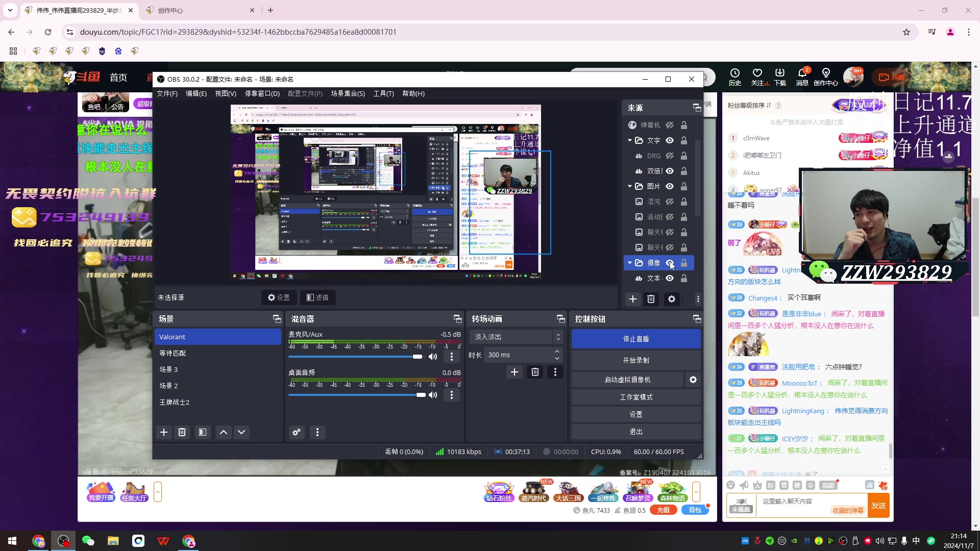Show the 弹幕机 source

tap(670, 125)
